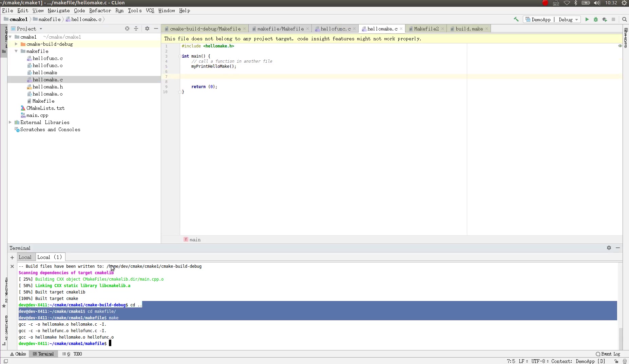Open the File menu
Viewport: 629px width, 364px height.
pos(7,11)
